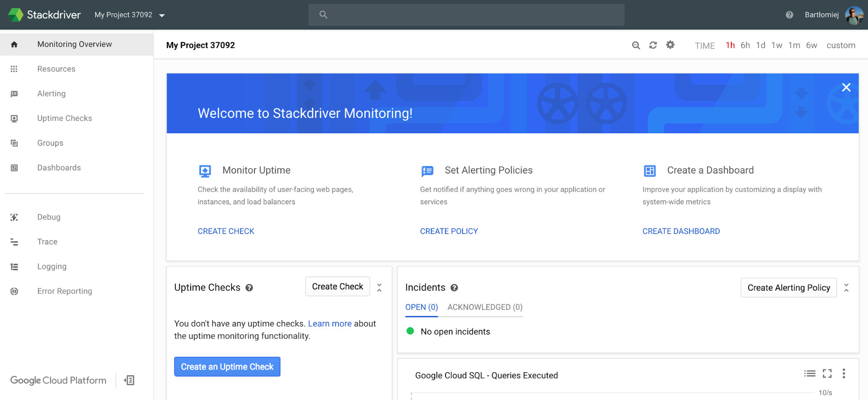Viewport: 868px width, 400px height.
Task: Choose the custom time range
Action: tap(841, 45)
